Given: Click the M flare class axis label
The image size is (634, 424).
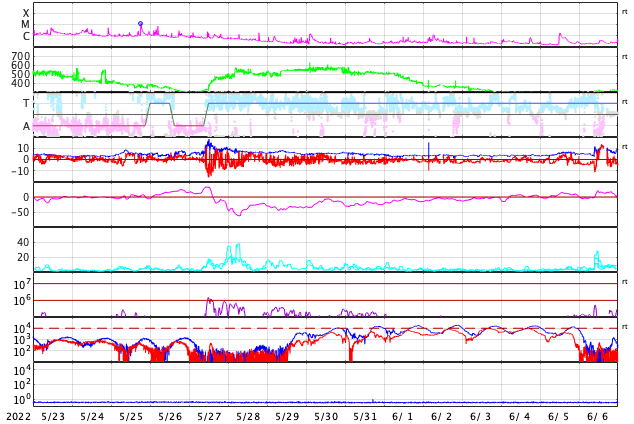Looking at the screenshot, I should [x=26, y=25].
